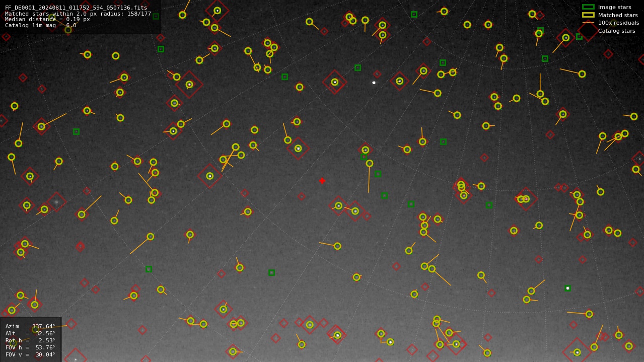Click the 'Azim = 337.64°' value

click(x=30, y=326)
